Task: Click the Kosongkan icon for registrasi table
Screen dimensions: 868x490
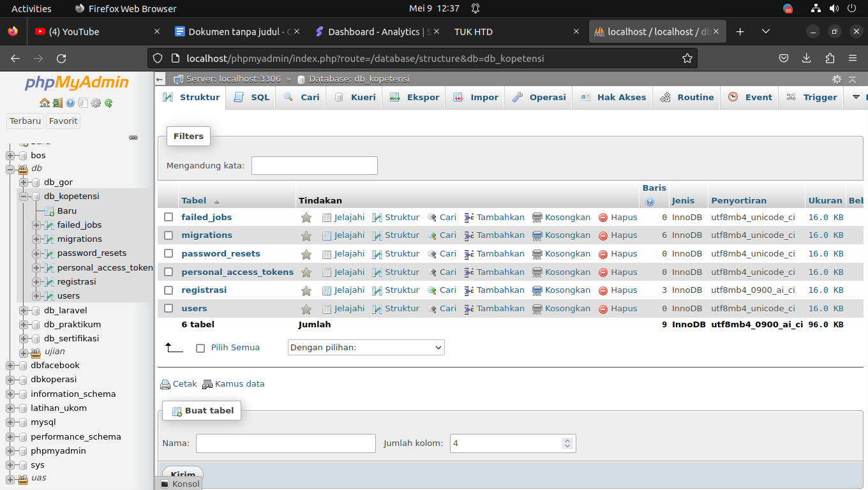Action: point(537,290)
